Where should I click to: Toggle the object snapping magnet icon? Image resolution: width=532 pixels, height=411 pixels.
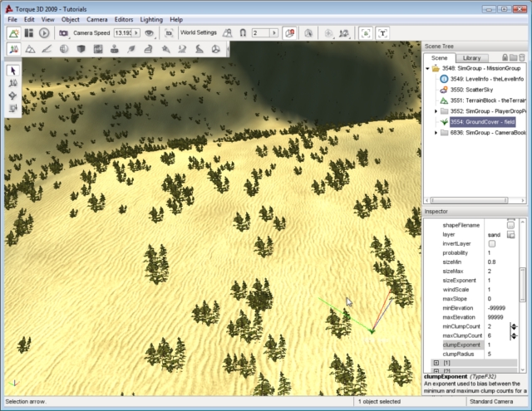tap(242, 33)
